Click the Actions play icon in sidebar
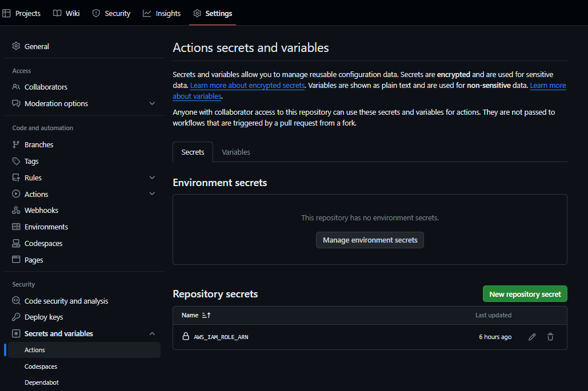 [x=16, y=194]
